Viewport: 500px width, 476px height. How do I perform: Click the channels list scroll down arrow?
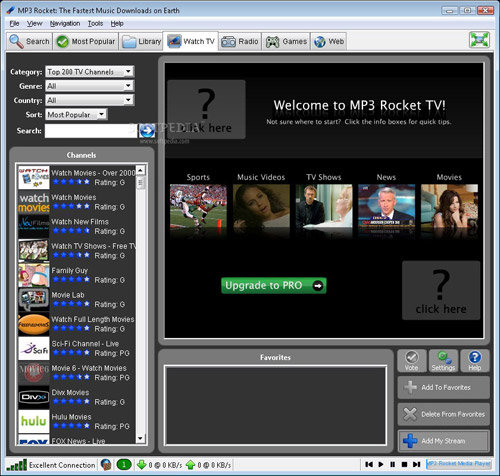[140, 438]
